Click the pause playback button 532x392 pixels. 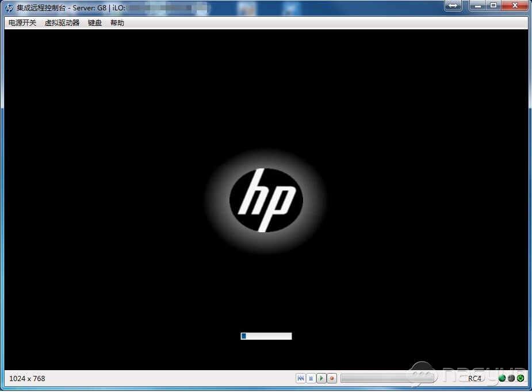pyautogui.click(x=311, y=378)
